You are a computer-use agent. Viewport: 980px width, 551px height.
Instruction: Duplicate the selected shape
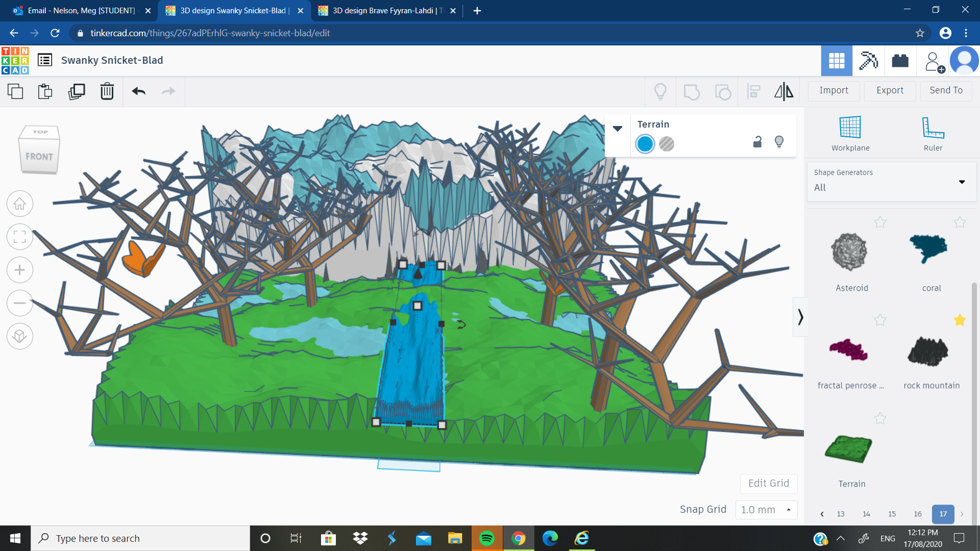76,91
